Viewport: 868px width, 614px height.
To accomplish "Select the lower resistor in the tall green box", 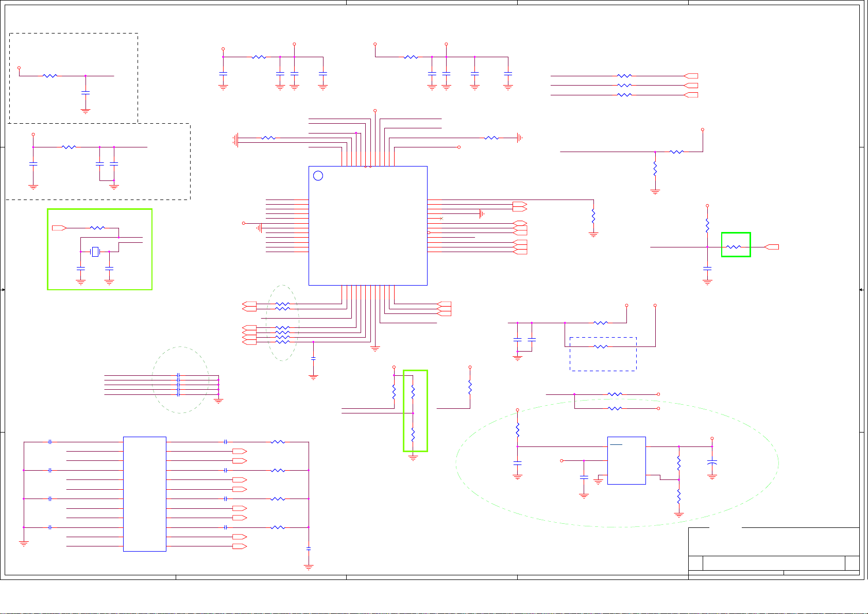I will pyautogui.click(x=413, y=435).
